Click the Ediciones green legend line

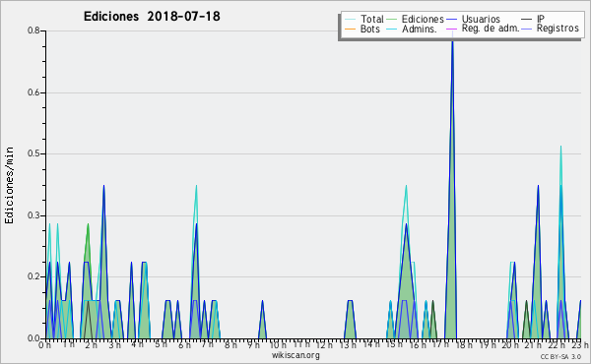click(392, 19)
